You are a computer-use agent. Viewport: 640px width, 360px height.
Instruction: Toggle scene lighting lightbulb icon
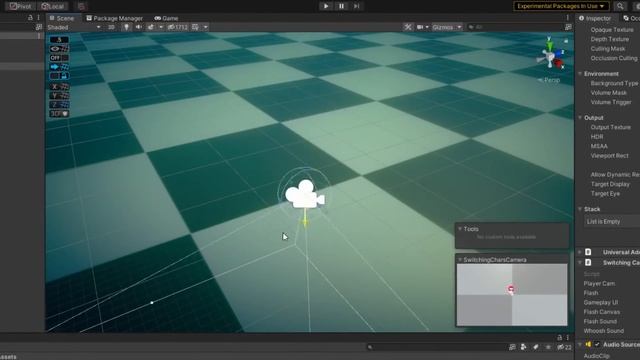tap(126, 27)
